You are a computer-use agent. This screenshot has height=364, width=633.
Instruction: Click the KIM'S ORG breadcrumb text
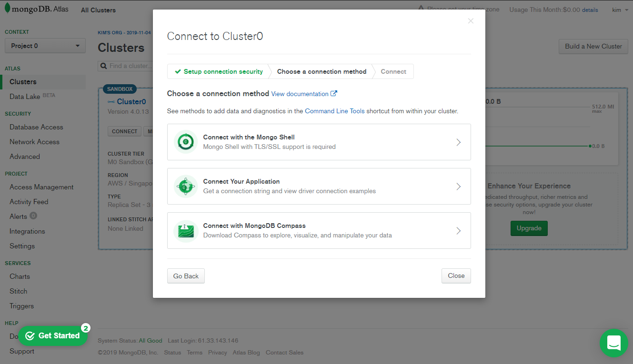124,33
